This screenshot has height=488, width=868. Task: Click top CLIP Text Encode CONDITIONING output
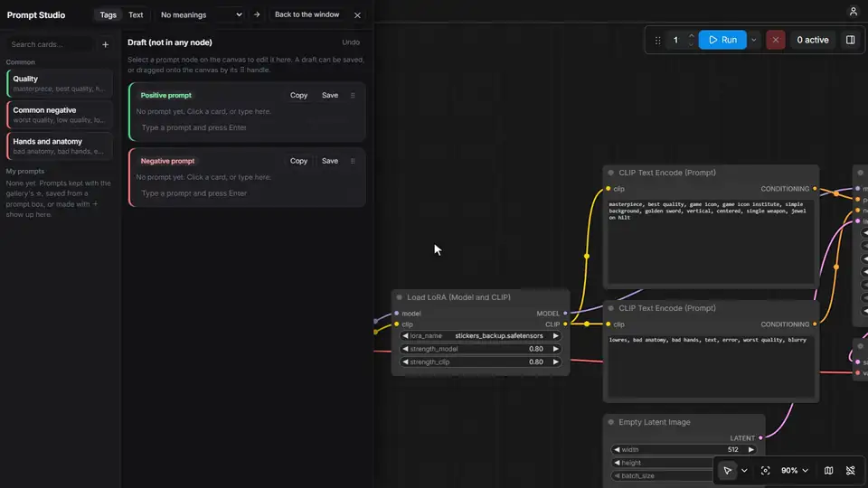815,189
